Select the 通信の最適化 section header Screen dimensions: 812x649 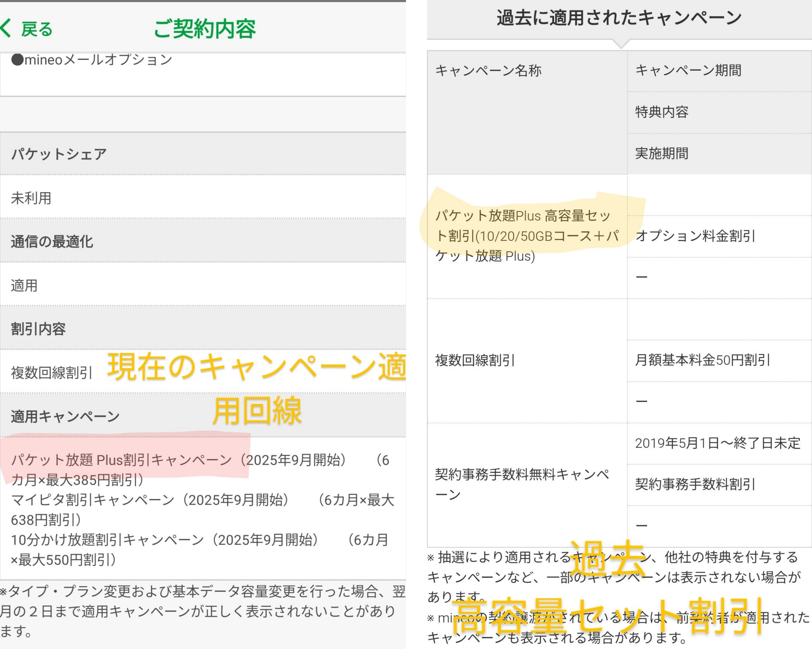click(52, 242)
